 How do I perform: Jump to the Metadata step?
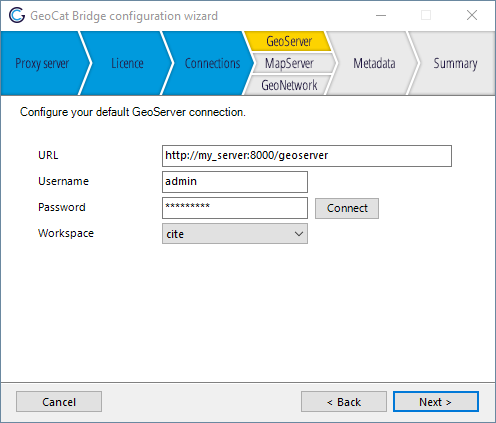click(x=374, y=63)
